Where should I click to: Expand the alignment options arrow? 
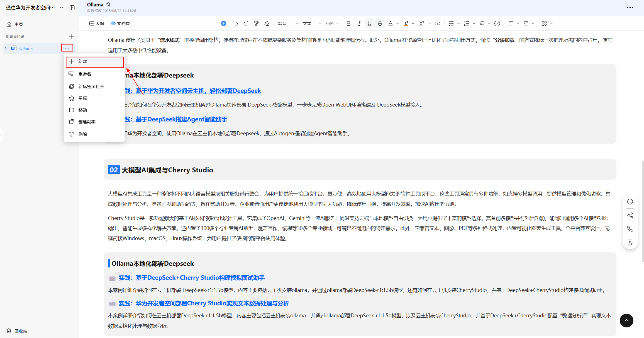tap(518, 23)
